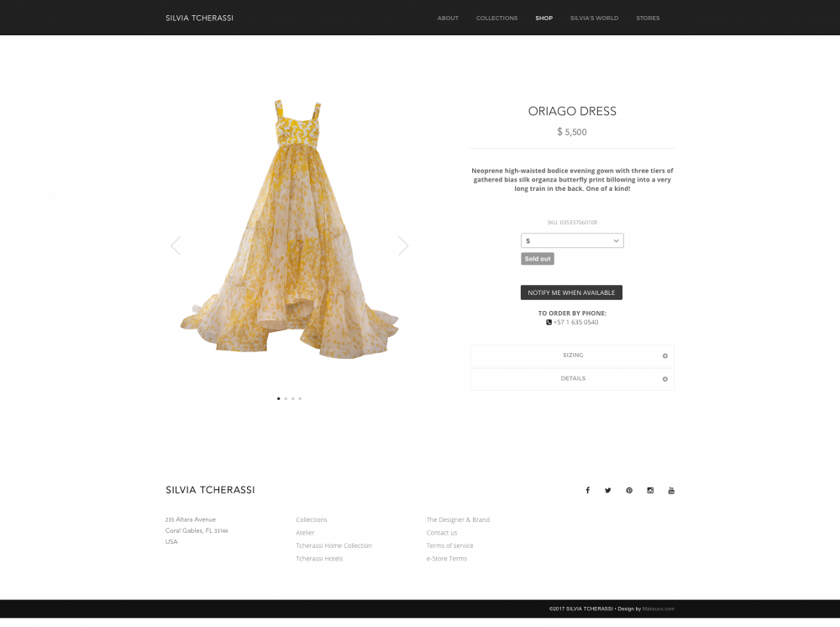840x627 pixels.
Task: Click the footer Silvia Tcherassi logo
Action: (x=210, y=490)
